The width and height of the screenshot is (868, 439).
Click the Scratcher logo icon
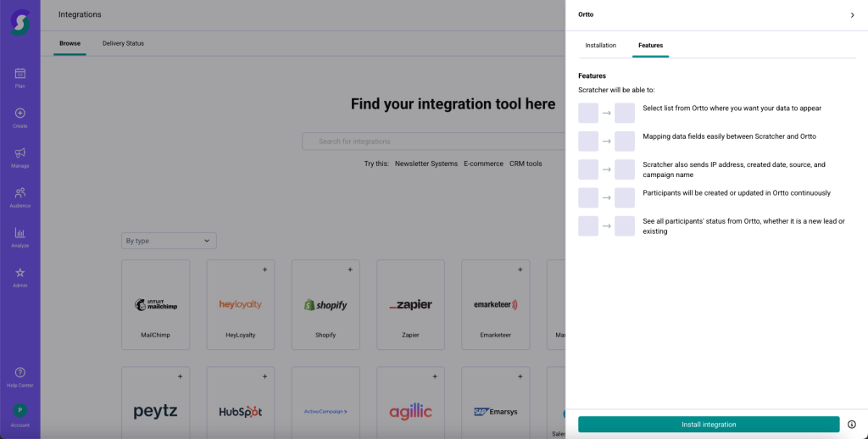coord(19,21)
